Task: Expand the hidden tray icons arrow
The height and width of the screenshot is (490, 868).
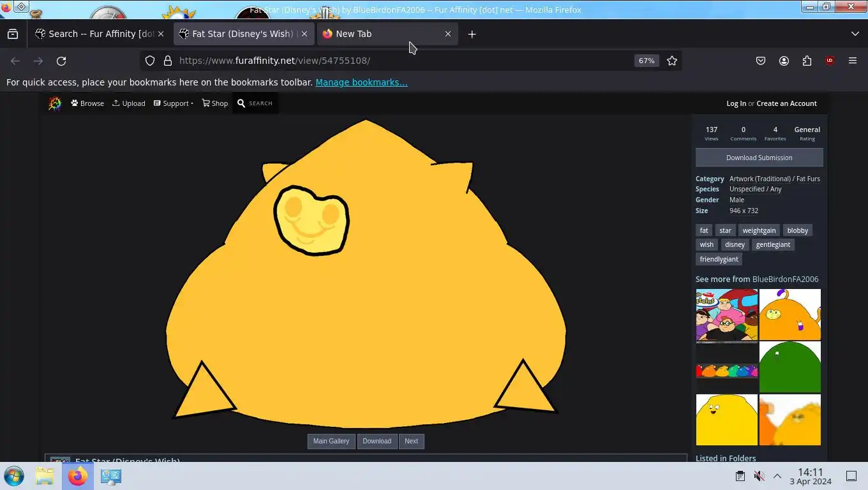Action: pyautogui.click(x=777, y=476)
